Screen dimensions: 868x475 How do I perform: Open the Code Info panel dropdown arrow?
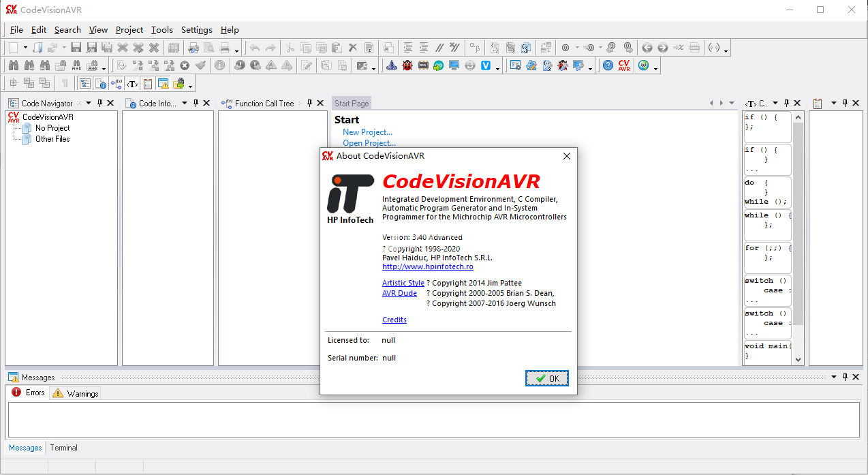tap(185, 103)
